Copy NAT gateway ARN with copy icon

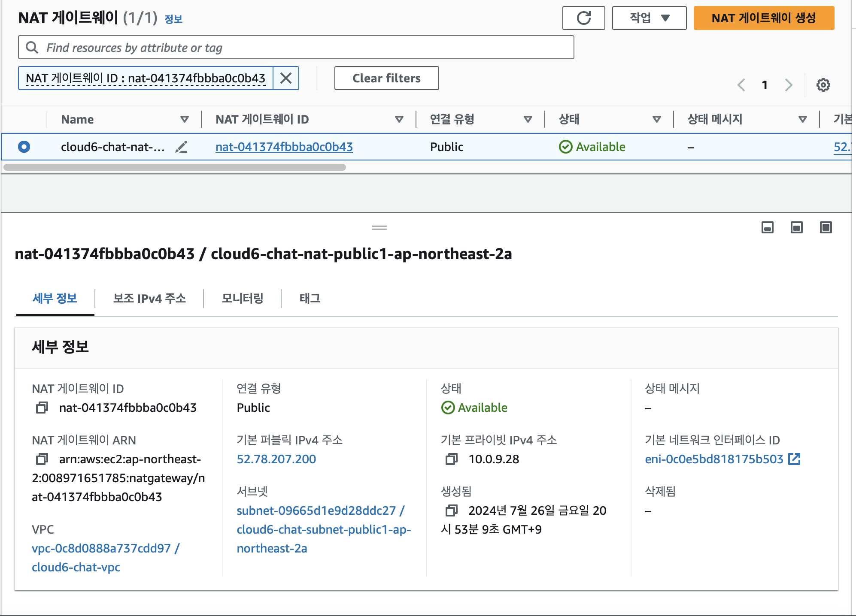point(42,459)
